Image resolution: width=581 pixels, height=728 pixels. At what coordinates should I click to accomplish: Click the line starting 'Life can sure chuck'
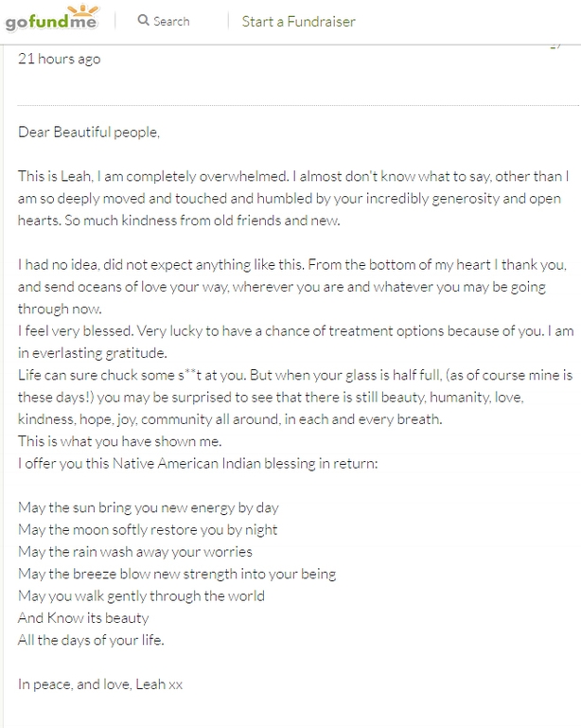click(x=295, y=375)
